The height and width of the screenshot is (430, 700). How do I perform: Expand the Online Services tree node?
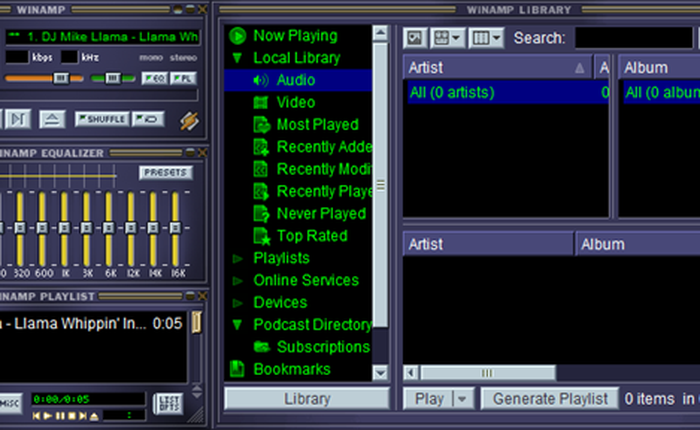click(x=238, y=280)
